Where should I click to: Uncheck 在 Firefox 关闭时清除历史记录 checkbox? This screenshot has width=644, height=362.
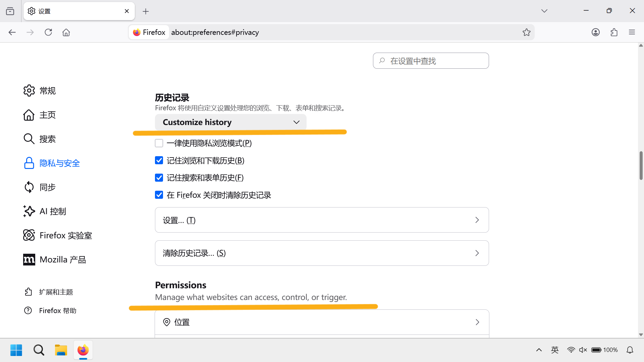(159, 195)
